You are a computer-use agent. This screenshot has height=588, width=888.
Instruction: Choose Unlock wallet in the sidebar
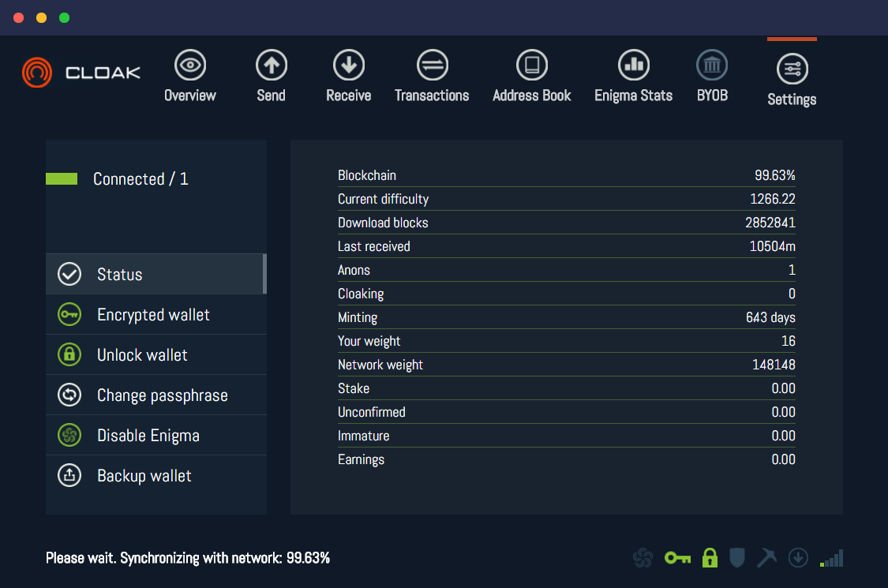coord(156,354)
